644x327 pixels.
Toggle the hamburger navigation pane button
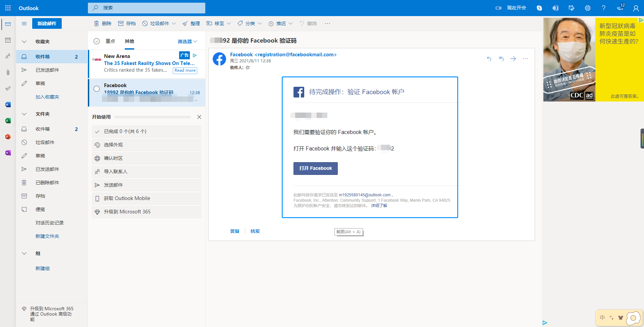24,23
